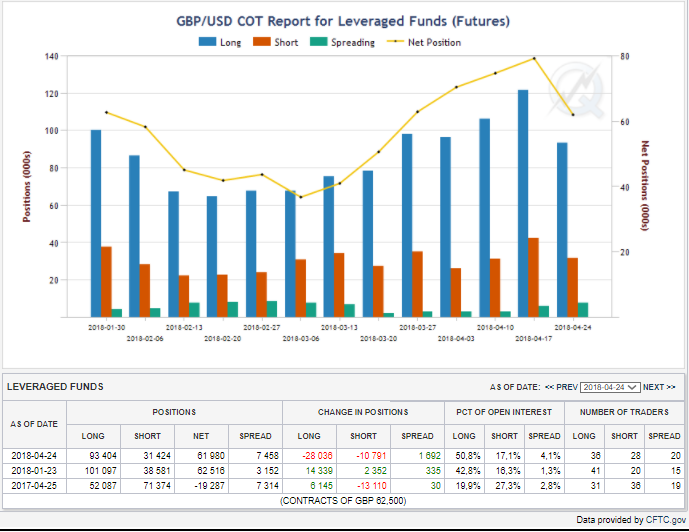
Task: Go to the previous date with PREV
Action: [561, 387]
